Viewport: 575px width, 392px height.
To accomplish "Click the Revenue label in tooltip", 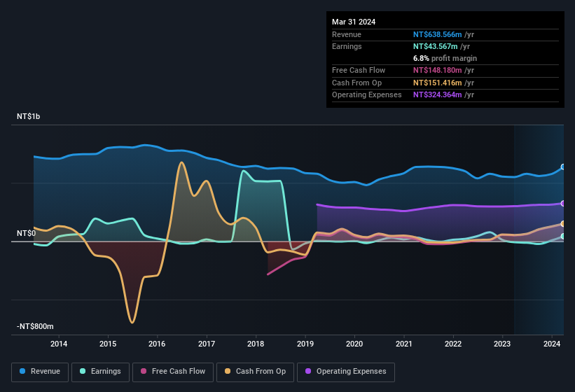I will (x=347, y=34).
